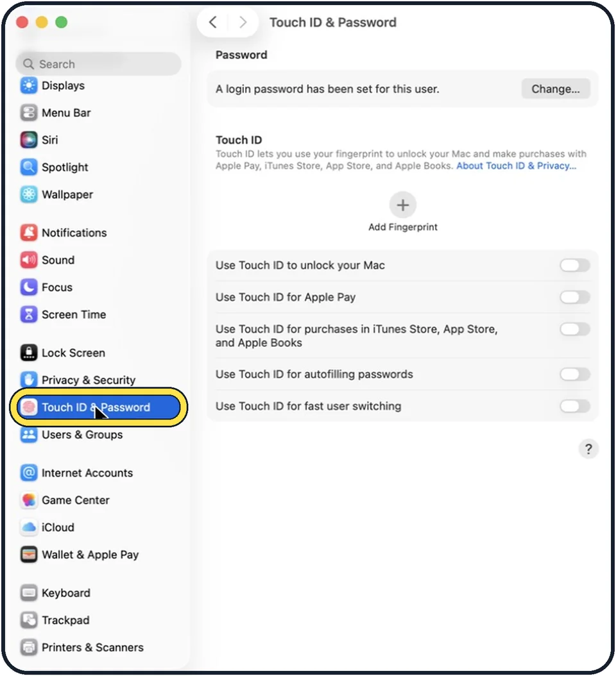Screen dimensions: 616x676
Task: Open the Trackpad icon
Action: coord(29,620)
